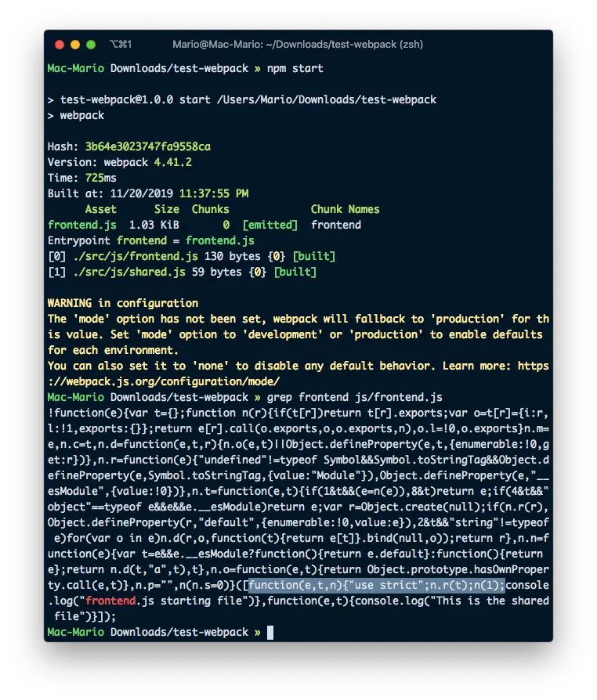Click [built] flag on shared.js row

(295, 272)
